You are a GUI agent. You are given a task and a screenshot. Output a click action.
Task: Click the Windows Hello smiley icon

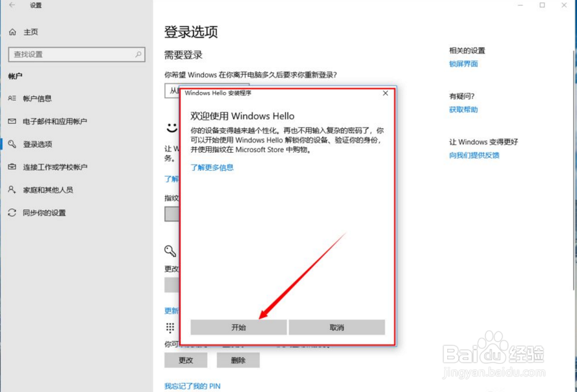(172, 128)
